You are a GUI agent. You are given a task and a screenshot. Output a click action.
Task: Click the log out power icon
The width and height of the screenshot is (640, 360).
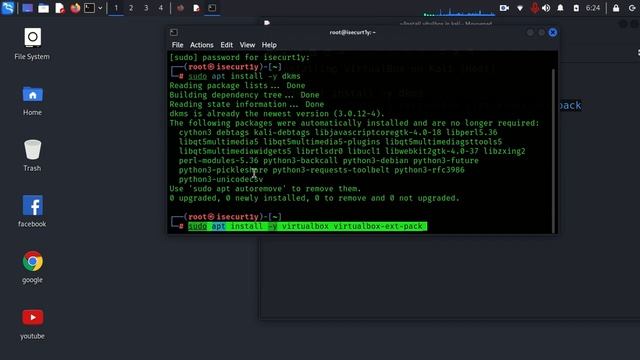click(632, 8)
